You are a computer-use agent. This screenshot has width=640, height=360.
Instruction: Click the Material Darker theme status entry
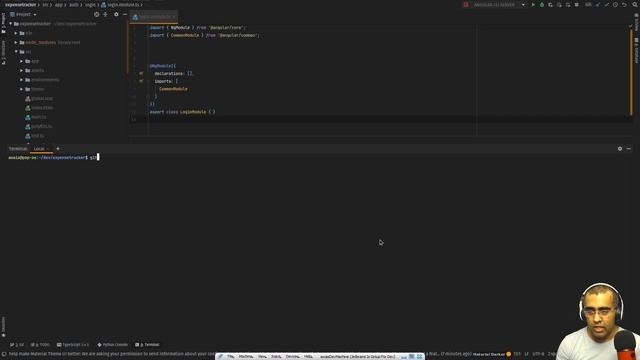pos(489,354)
